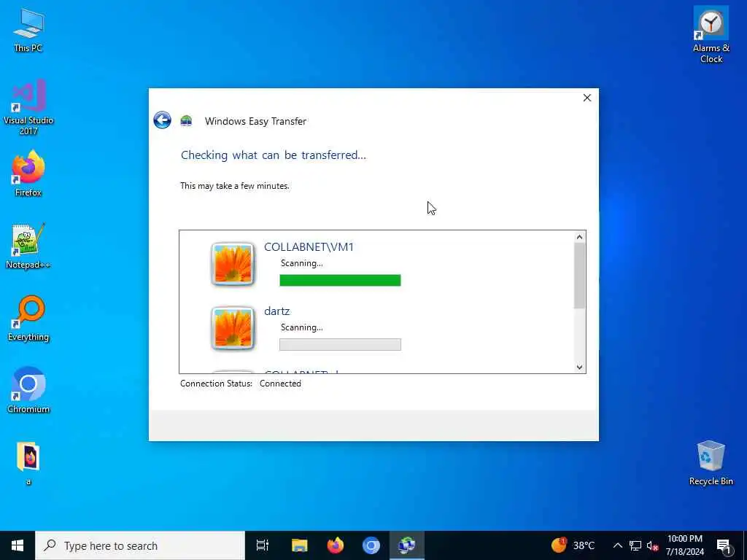Screen dimensions: 747x560
Task: Open the Windows Start menu
Action: [x=18, y=545]
